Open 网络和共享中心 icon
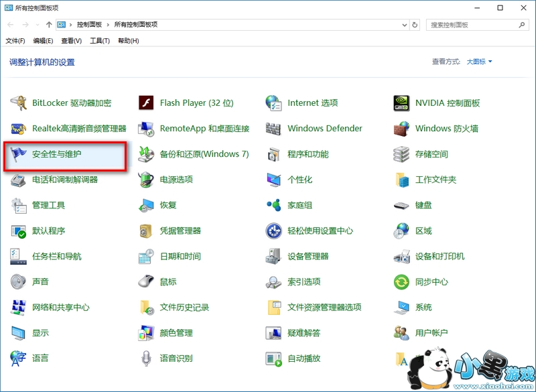This screenshot has height=392, width=536. 19,308
